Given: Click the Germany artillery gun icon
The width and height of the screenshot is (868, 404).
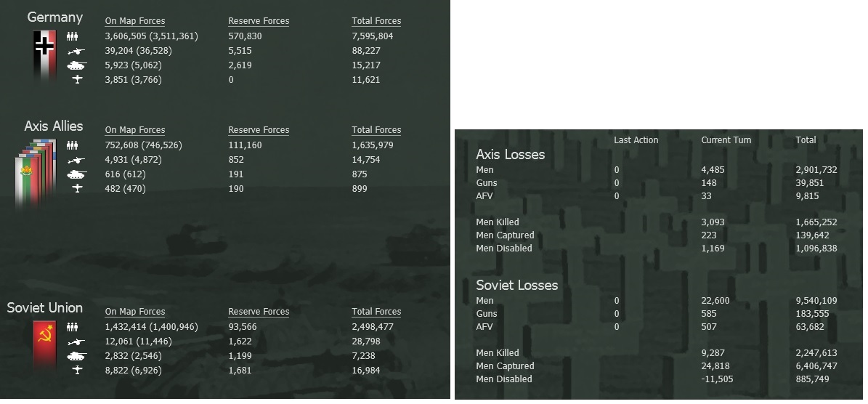Looking at the screenshot, I should click(x=76, y=51).
